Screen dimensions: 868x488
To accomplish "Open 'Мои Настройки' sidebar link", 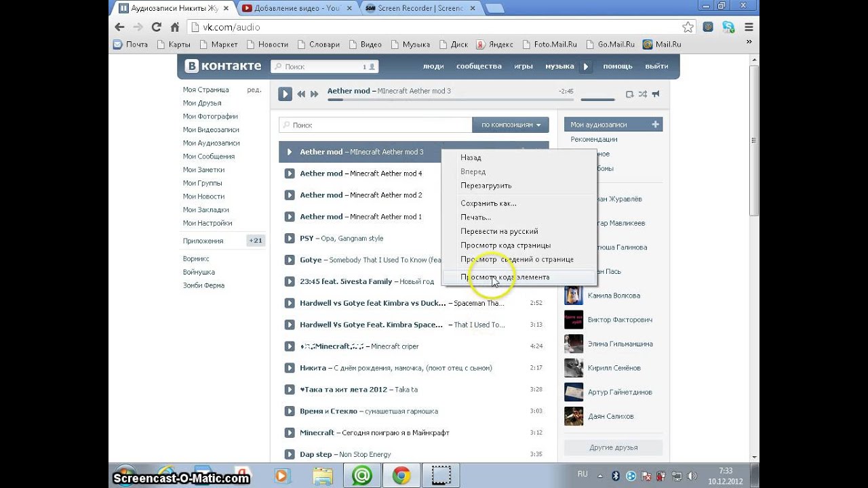I will 208,223.
